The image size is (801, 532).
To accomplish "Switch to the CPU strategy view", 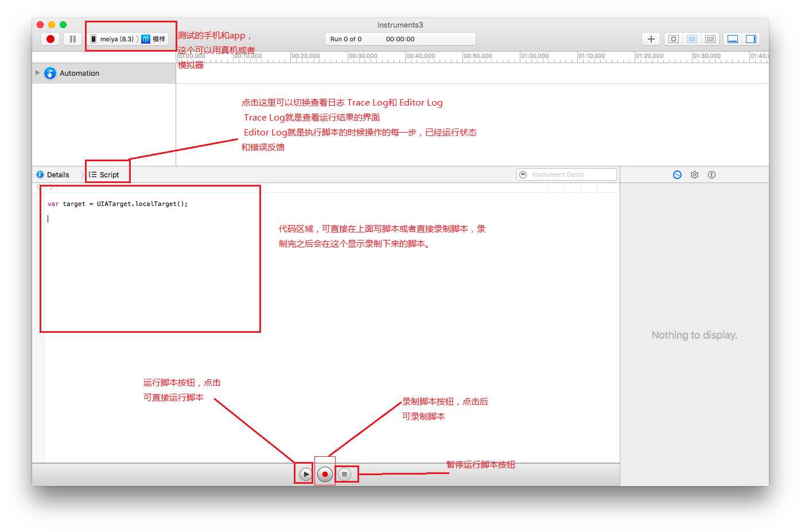I will (x=674, y=39).
